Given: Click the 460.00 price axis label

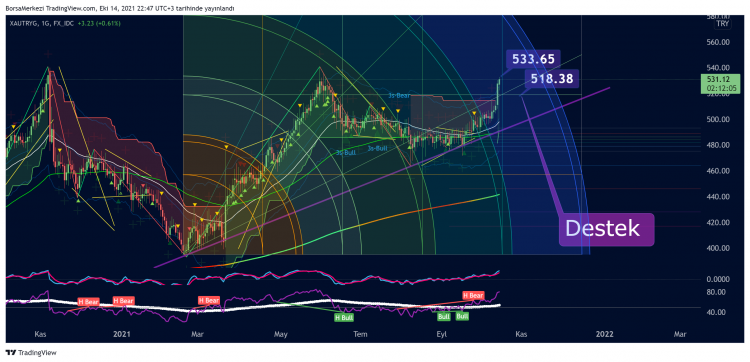Looking at the screenshot, I should tap(717, 171).
